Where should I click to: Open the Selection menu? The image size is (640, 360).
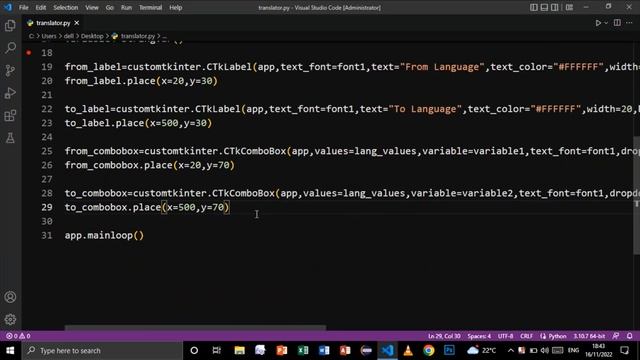point(65,7)
